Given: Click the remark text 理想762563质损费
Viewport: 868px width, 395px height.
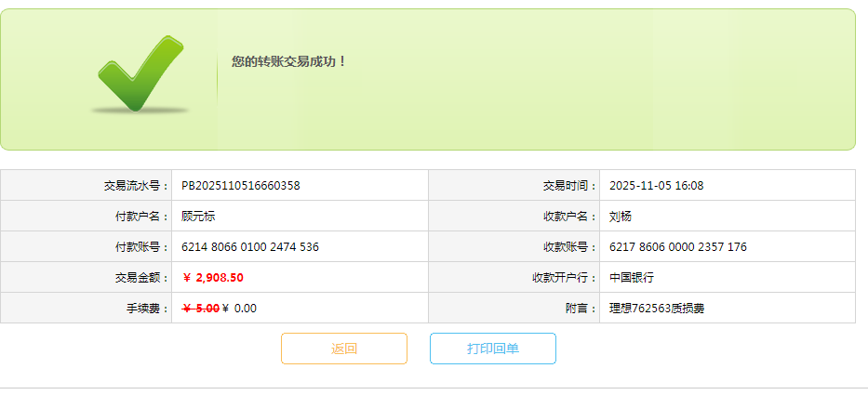Looking at the screenshot, I should tap(657, 308).
